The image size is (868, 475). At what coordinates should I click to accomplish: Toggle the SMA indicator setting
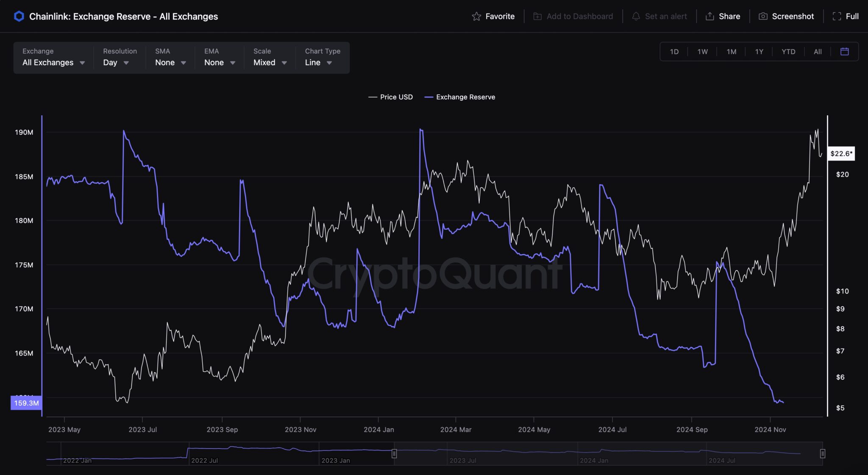pos(170,62)
